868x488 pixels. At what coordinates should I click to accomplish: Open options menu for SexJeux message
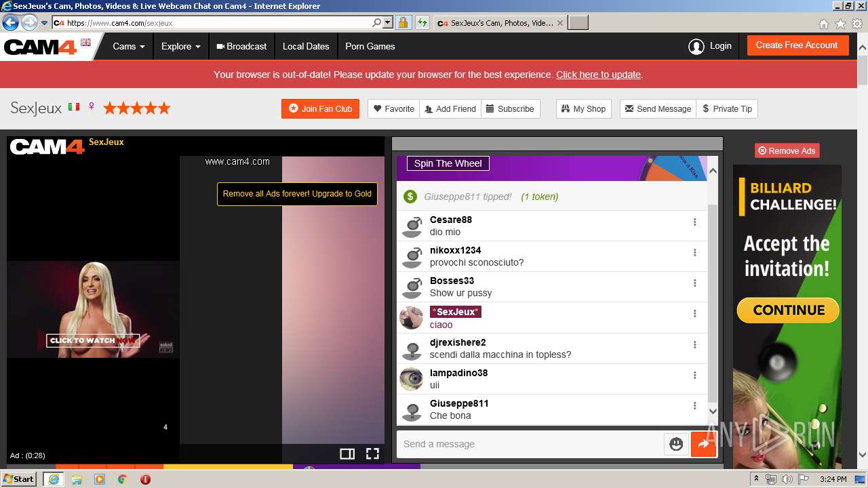coord(694,314)
